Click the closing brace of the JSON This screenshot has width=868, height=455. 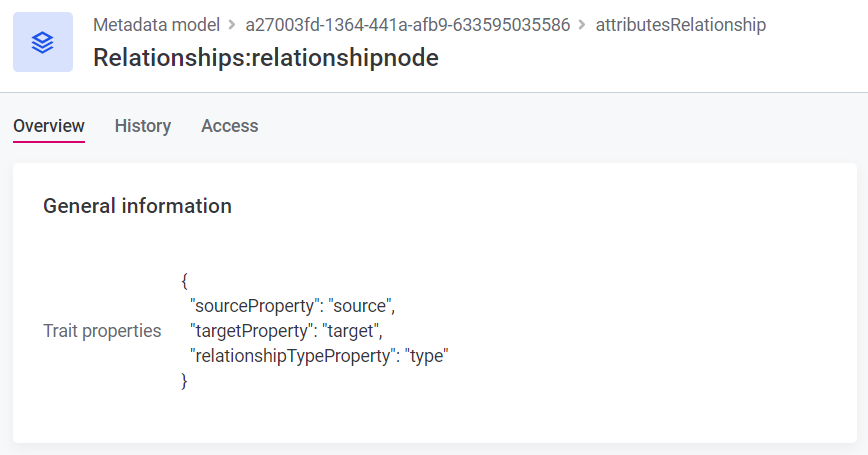185,380
